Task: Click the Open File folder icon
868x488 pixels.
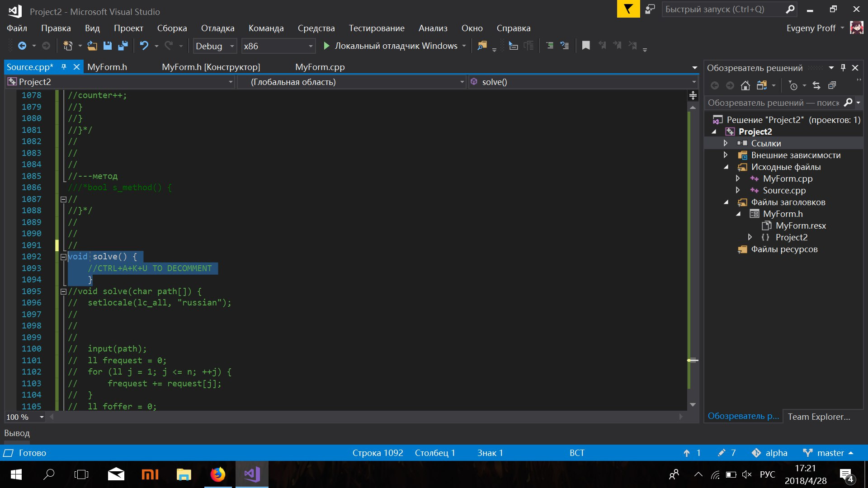Action: (92, 46)
